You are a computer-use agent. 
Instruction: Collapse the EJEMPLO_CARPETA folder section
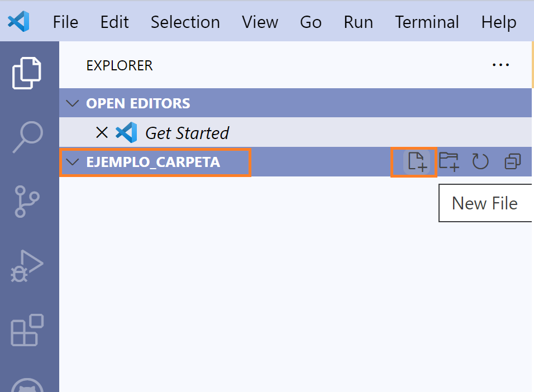[73, 162]
